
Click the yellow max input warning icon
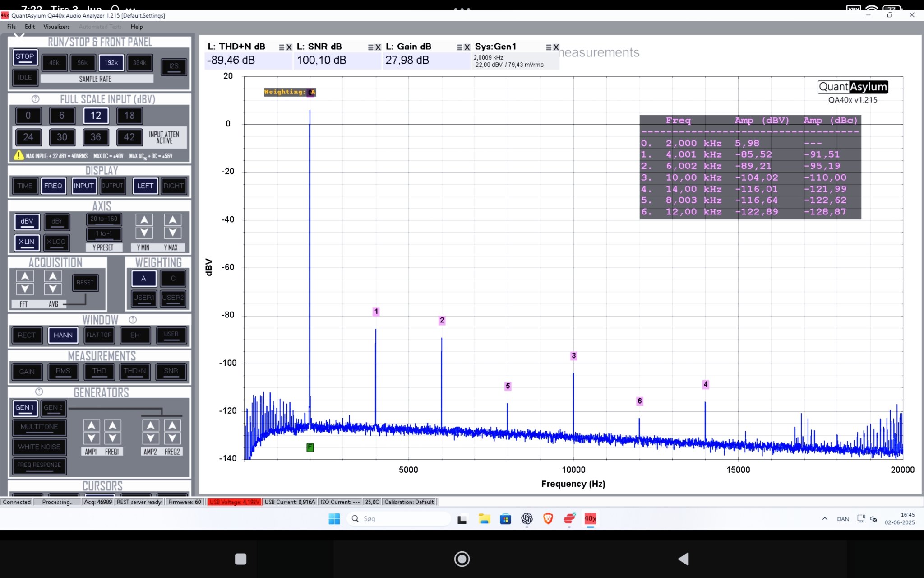click(x=18, y=155)
